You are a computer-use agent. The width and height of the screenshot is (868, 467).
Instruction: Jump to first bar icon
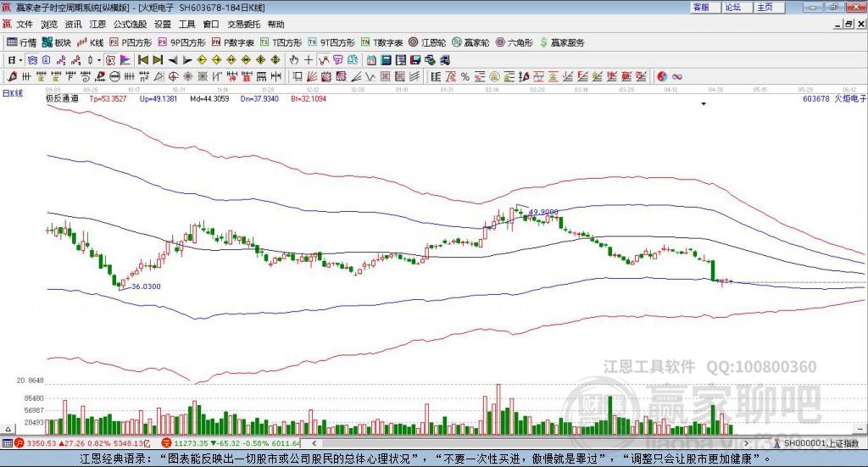[x=143, y=60]
